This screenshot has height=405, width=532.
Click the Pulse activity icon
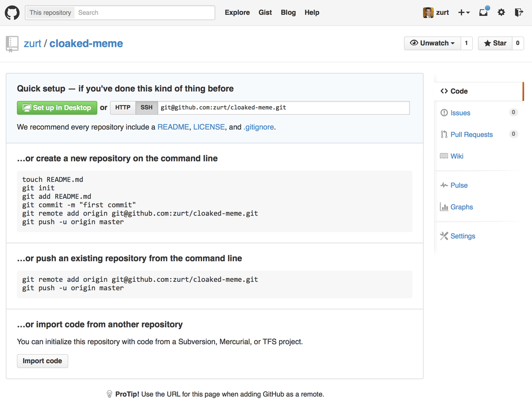[x=444, y=185]
